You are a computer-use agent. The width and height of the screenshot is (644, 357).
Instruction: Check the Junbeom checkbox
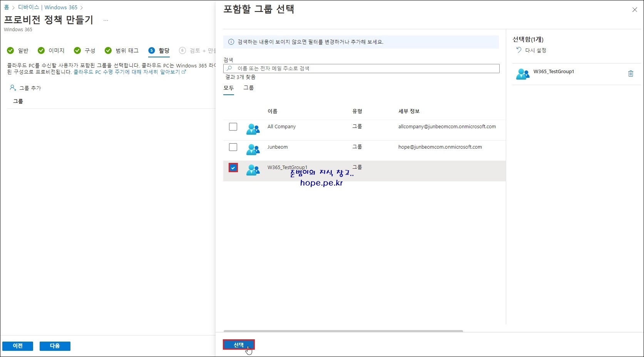233,147
